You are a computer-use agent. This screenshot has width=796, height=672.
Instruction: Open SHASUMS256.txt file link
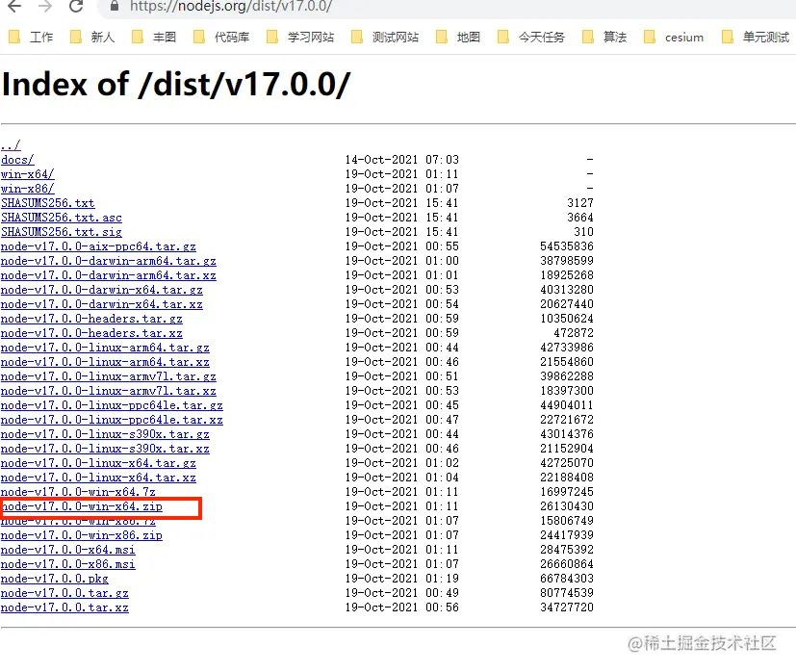48,203
